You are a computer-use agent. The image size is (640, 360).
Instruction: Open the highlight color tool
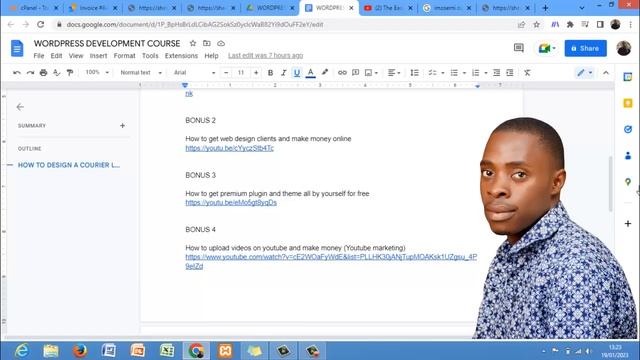coord(324,73)
